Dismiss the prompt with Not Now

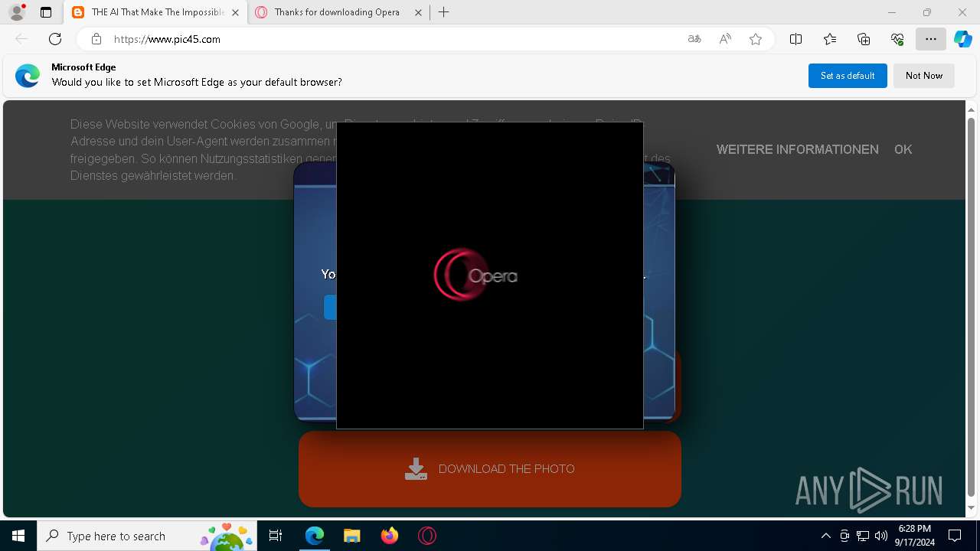[x=924, y=76]
